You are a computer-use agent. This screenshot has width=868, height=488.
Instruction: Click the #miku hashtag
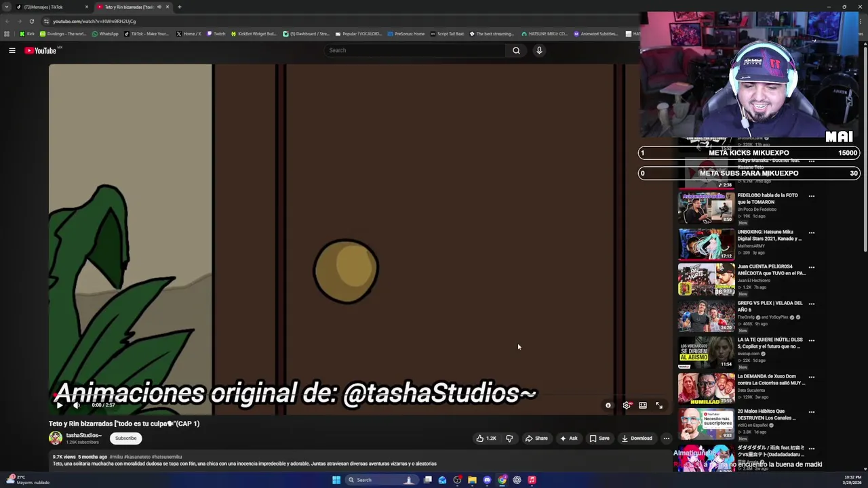116,457
